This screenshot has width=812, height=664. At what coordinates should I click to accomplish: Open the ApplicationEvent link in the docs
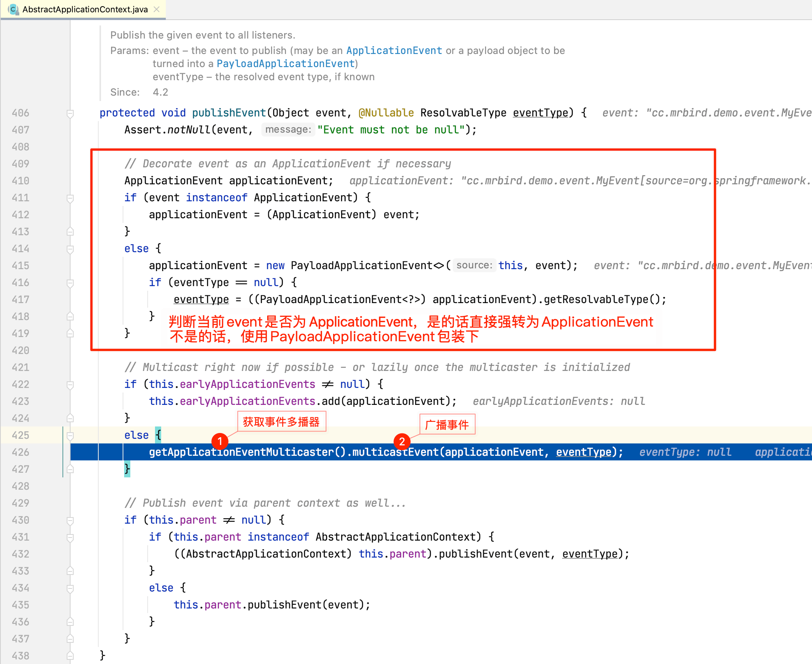coord(394,51)
